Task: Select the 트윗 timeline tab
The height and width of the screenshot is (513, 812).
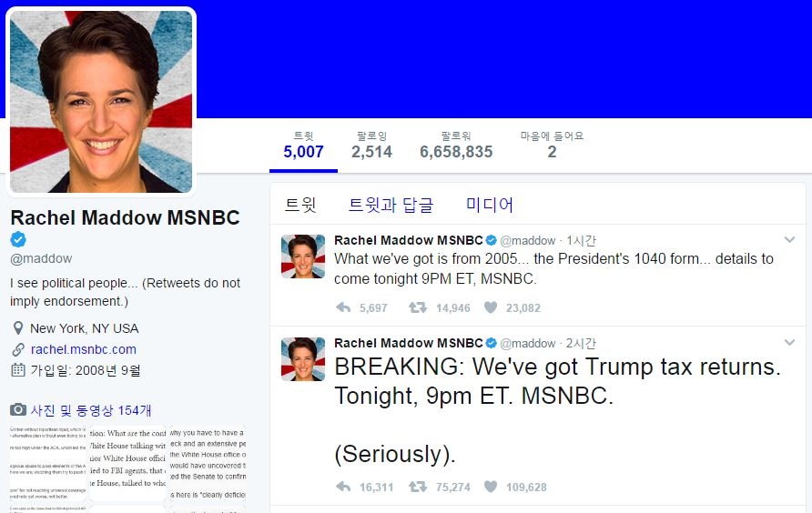Action: [x=300, y=205]
